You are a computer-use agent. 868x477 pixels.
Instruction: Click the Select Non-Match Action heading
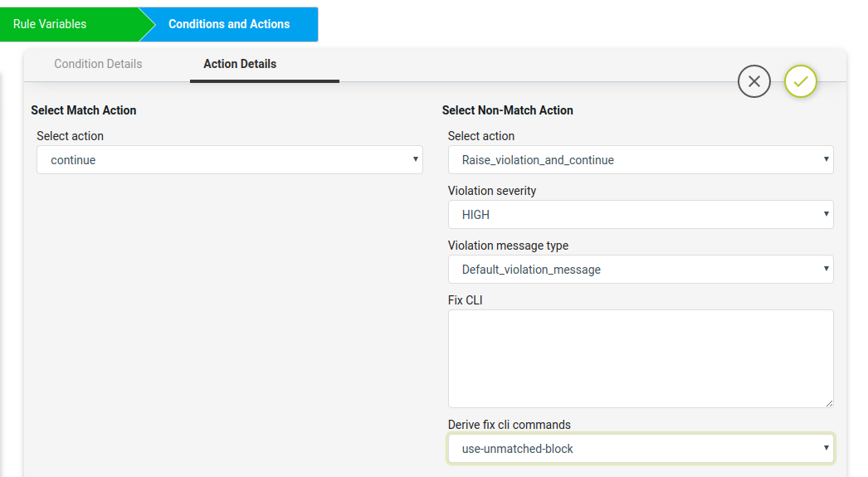coord(507,110)
